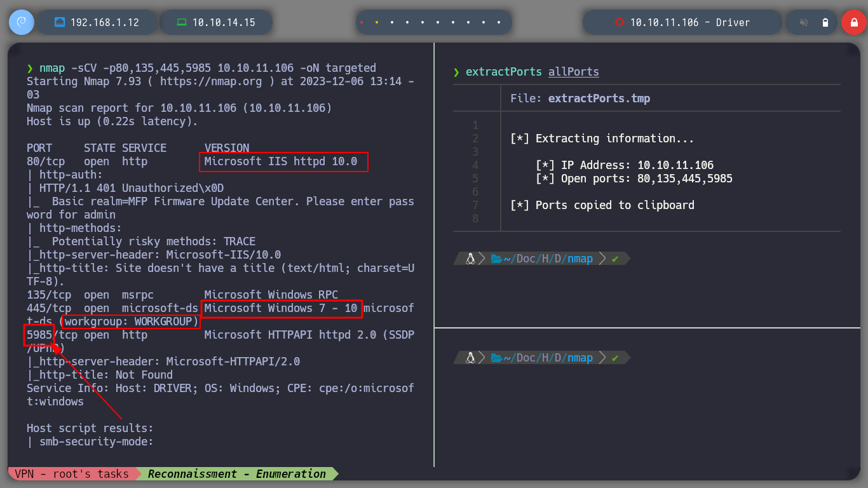868x488 pixels.
Task: Click '_http-title: Not Found' line
Action: [x=100, y=375]
